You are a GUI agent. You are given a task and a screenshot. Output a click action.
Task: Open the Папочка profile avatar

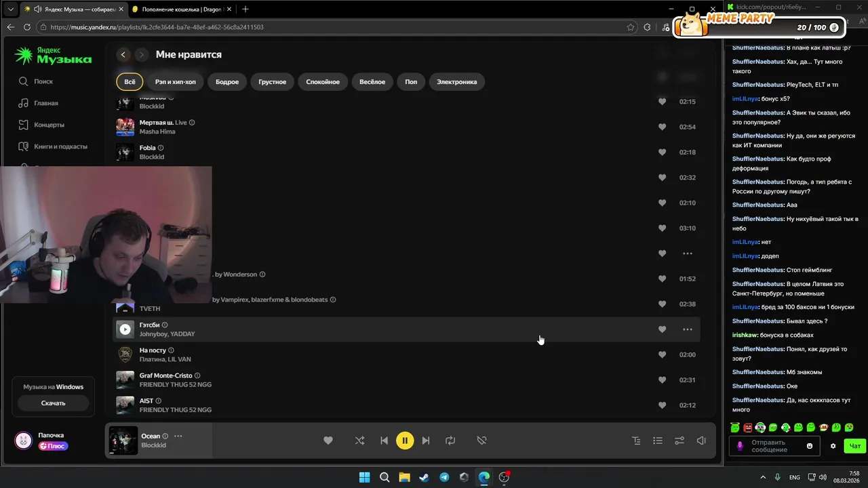pyautogui.click(x=24, y=441)
